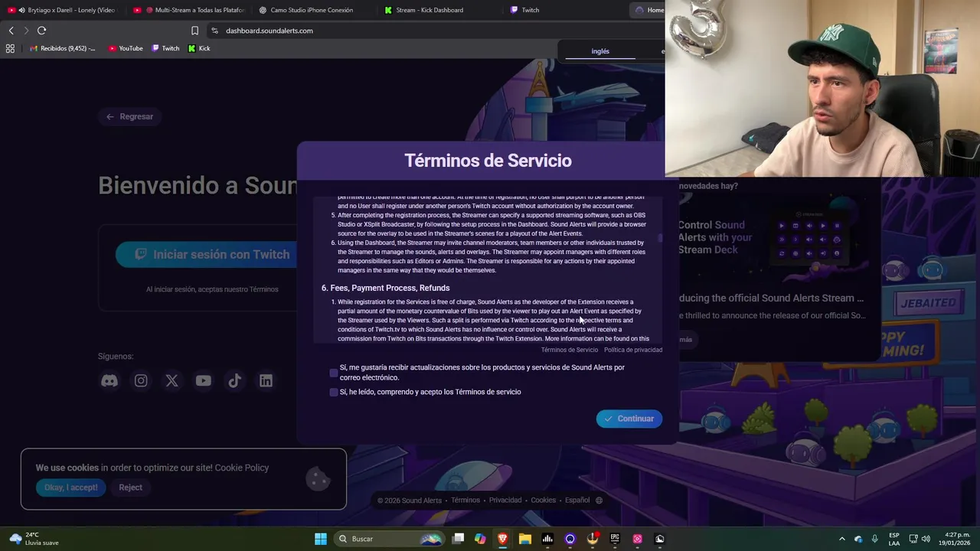Open Política de privacidad link
The width and height of the screenshot is (980, 551).
point(633,350)
